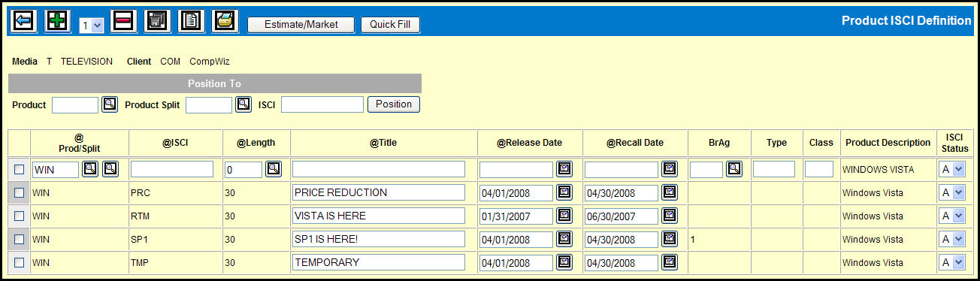The image size is (980, 281).
Task: Click the TEMPORARY title field
Action: 379,263
